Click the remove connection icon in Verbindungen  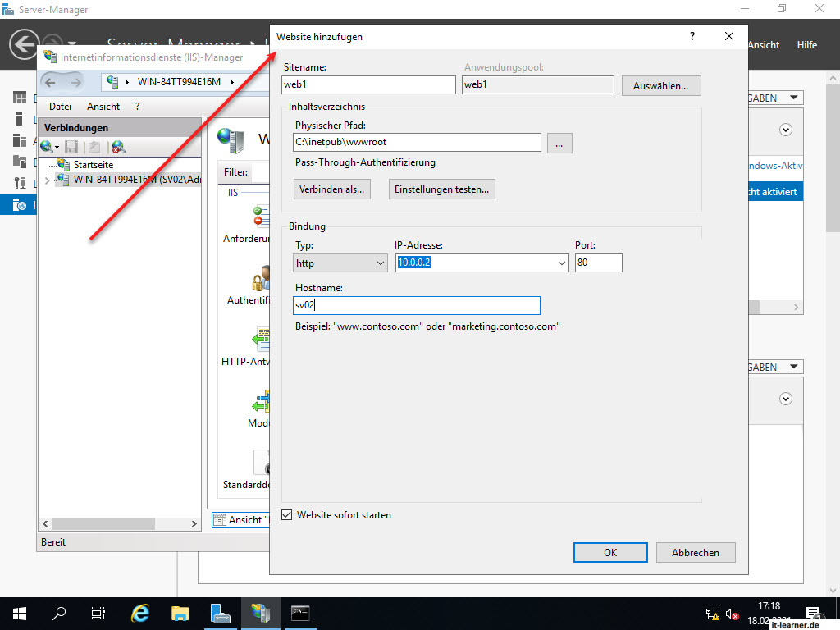pos(118,146)
